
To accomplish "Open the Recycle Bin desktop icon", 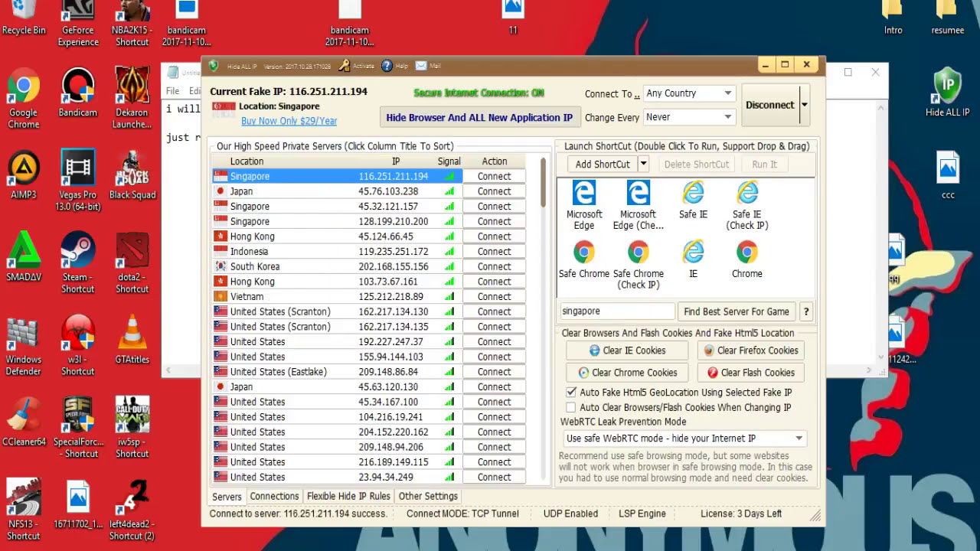I will point(24,18).
